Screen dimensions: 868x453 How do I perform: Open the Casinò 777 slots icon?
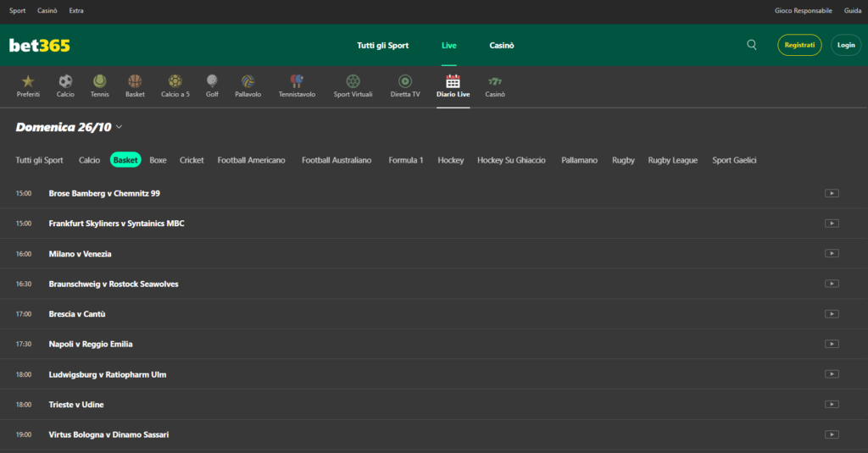pos(495,81)
